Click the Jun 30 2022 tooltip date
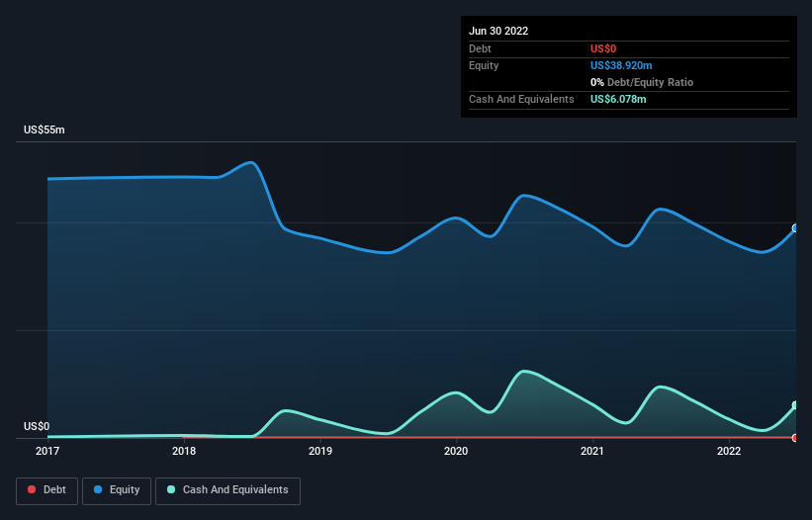The height and width of the screenshot is (520, 812). [x=498, y=31]
